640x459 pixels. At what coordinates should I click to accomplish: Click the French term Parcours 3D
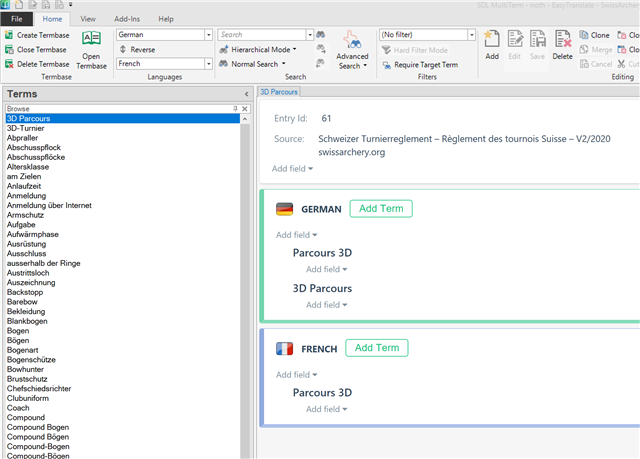[x=322, y=393]
